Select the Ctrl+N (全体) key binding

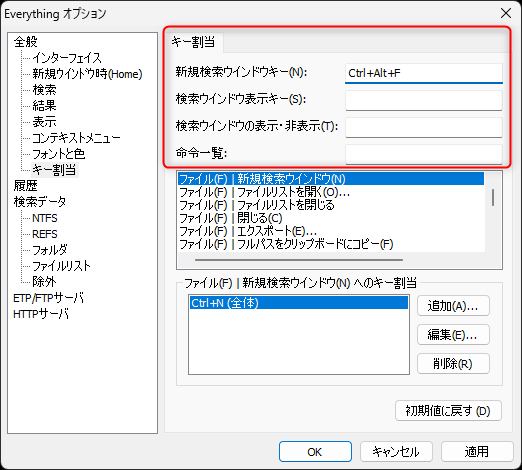(x=299, y=303)
